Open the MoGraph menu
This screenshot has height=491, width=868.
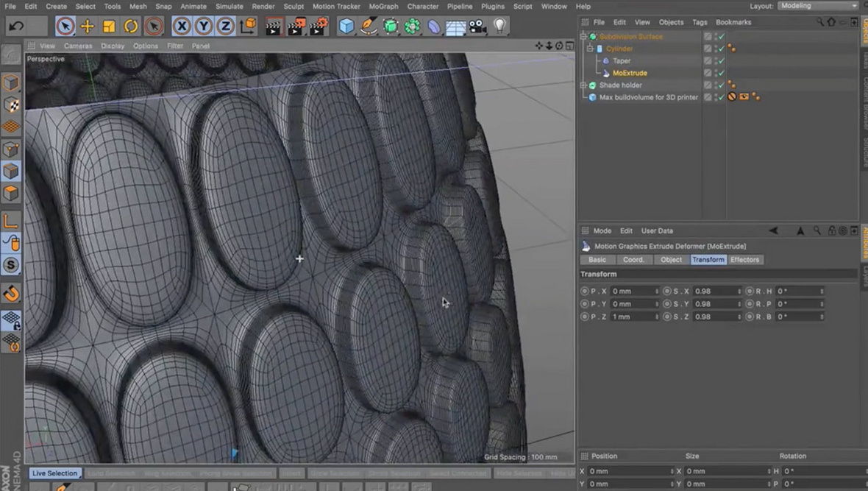point(383,6)
